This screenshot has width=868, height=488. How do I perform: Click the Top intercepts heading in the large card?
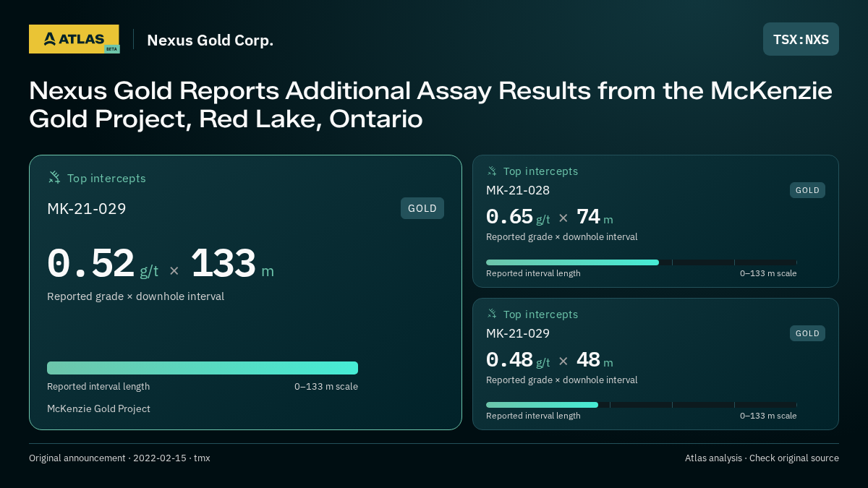click(106, 178)
